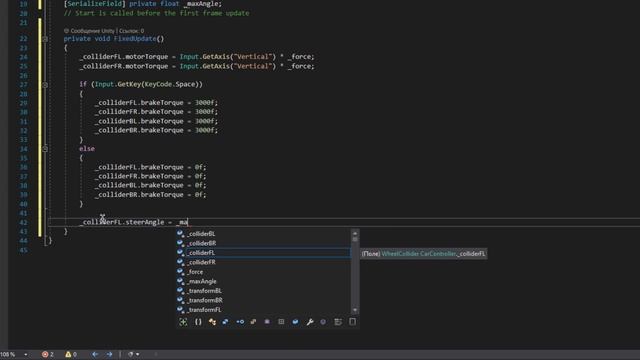The width and height of the screenshot is (640, 360).
Task: Click the _colliderBR.brakeTorque = 3000f line
Action: click(156, 130)
